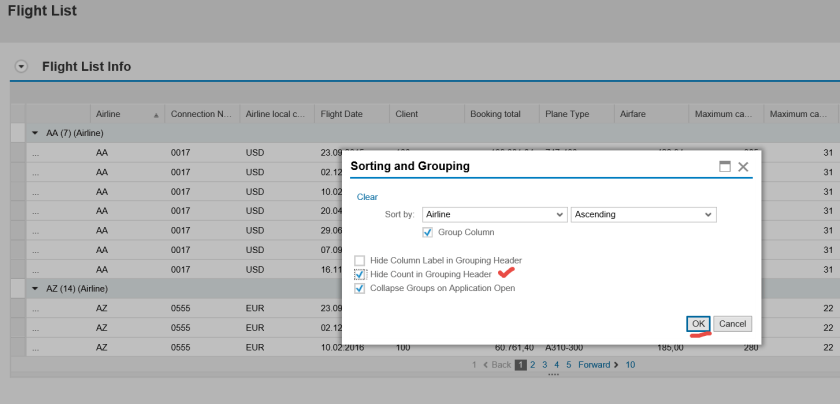Click the Plane Type column header
This screenshot has height=404, width=840.
click(x=566, y=114)
